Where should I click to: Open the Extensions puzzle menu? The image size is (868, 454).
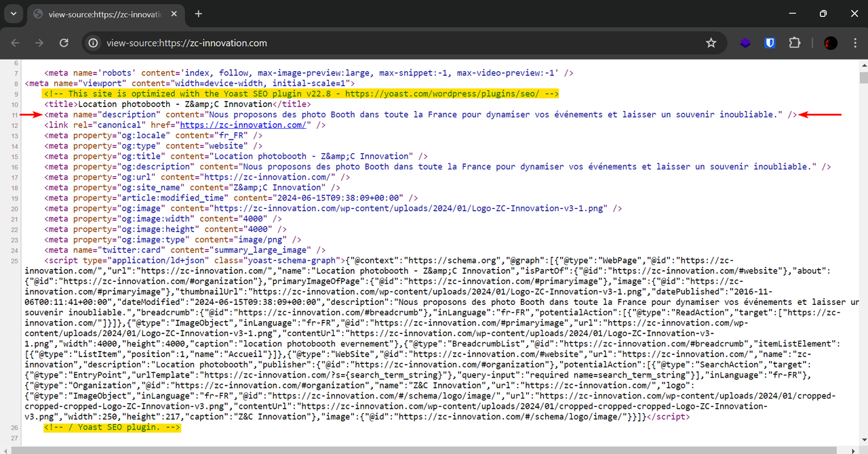point(795,43)
